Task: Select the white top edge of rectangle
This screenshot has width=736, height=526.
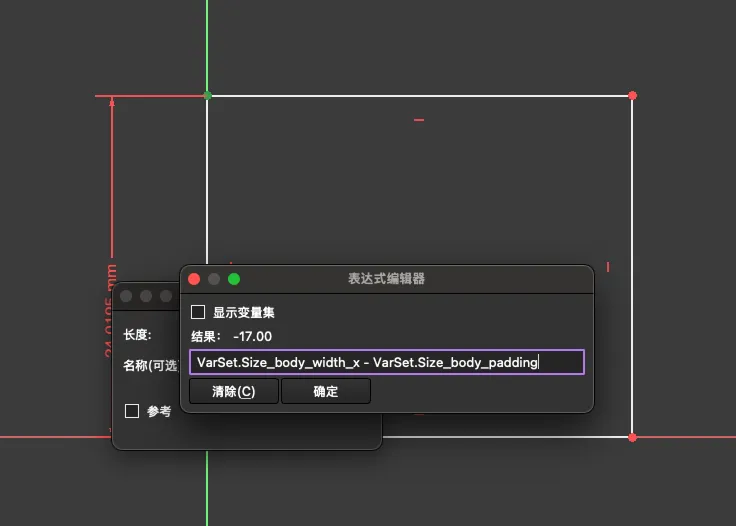Action: (x=420, y=96)
